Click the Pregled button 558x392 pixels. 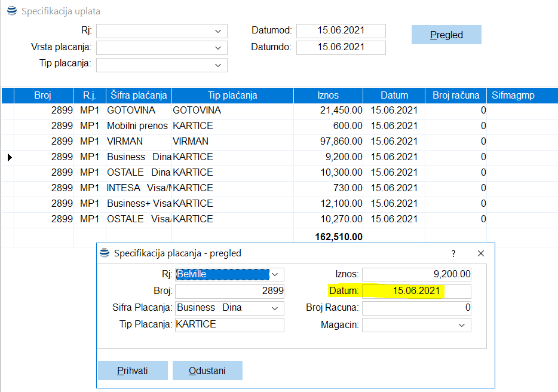(446, 35)
